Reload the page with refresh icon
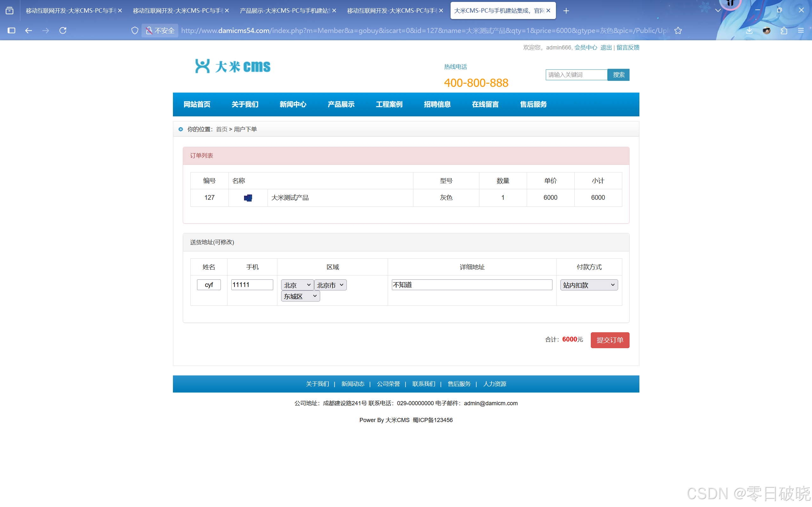This screenshot has width=812, height=507. [x=63, y=30]
